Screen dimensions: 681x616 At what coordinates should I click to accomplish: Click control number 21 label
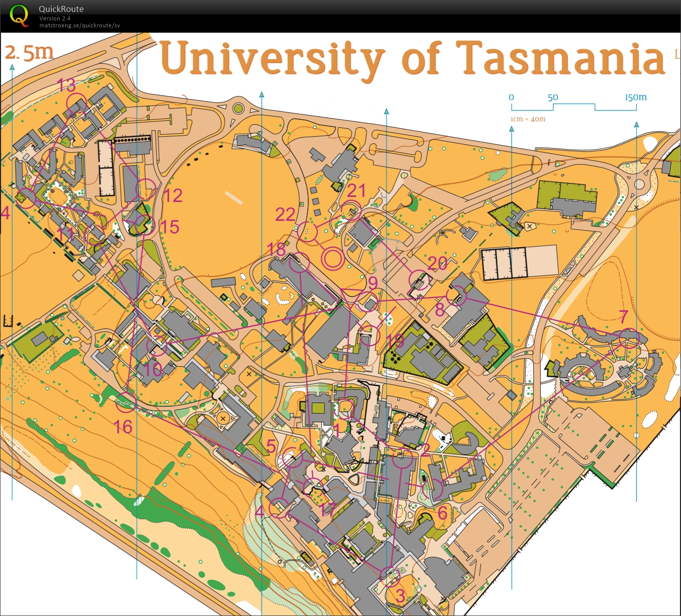pyautogui.click(x=356, y=190)
